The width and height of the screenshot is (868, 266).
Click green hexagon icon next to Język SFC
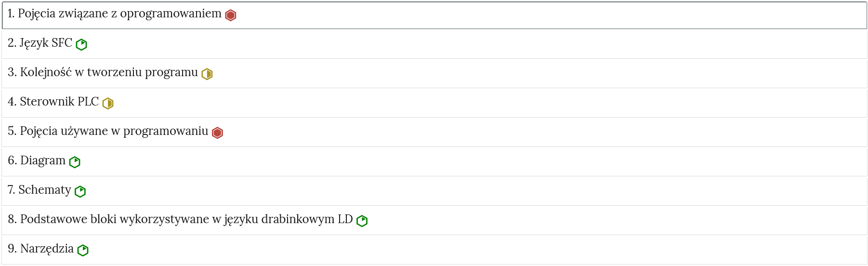[81, 45]
